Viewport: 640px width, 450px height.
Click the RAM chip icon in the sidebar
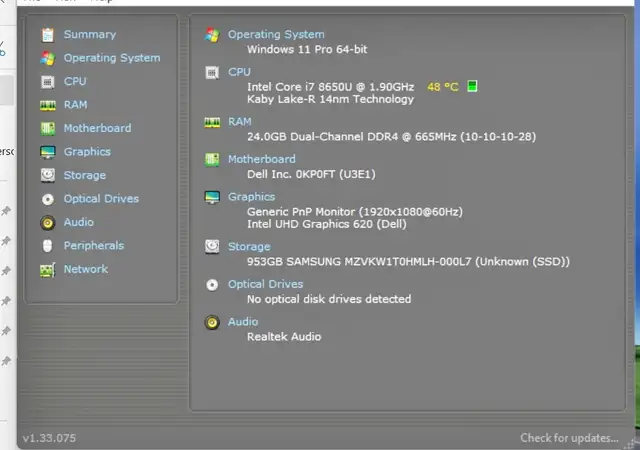point(47,105)
